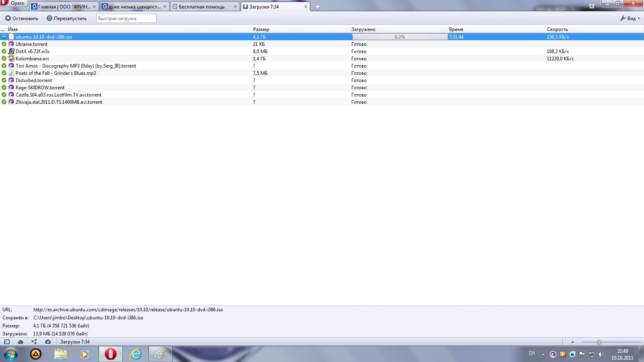Click the Ukraine.torrent file icon
644x362 pixels.
point(11,44)
